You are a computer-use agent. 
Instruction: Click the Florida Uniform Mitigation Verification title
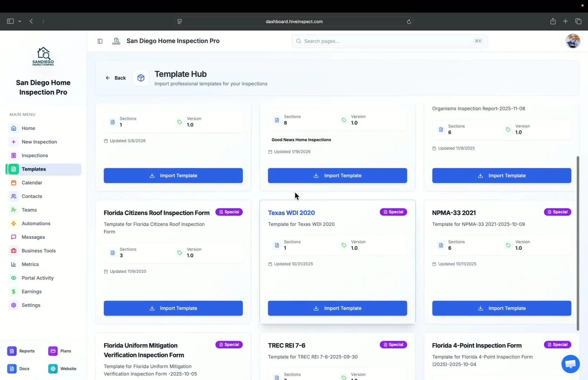[x=144, y=350]
